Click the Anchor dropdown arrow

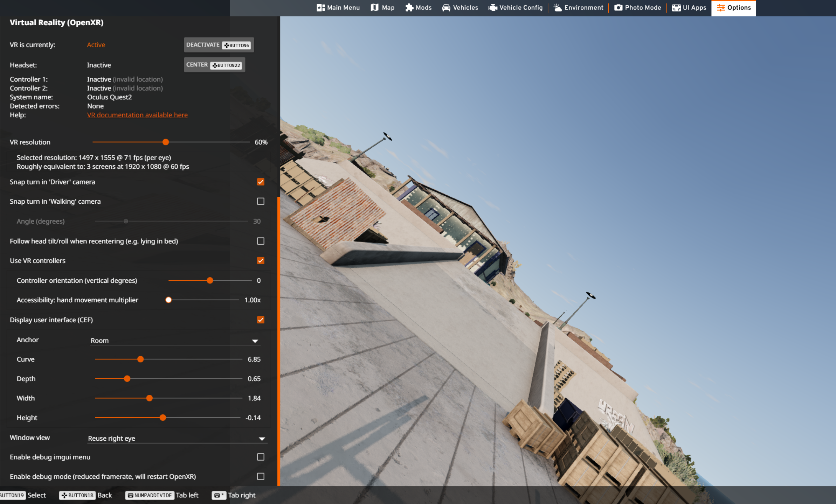255,341
